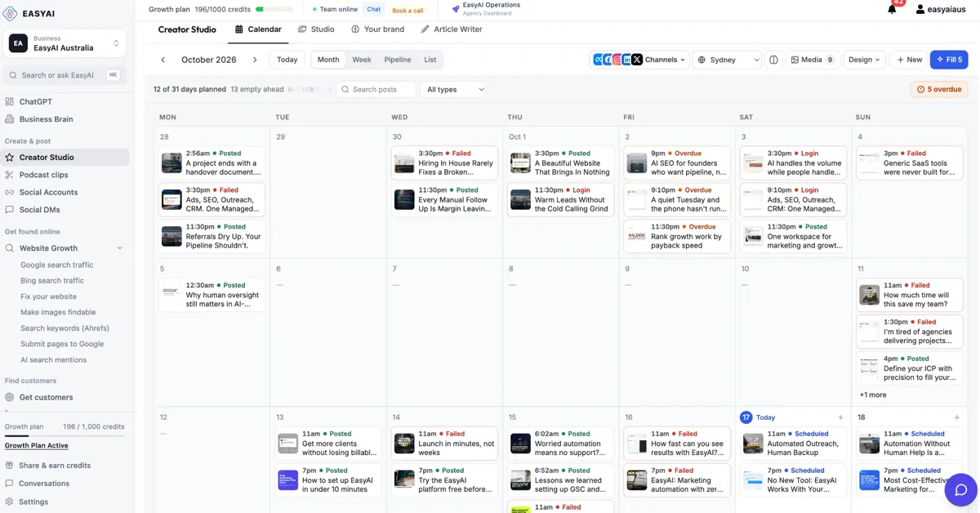Open the Design dropdown

[x=864, y=60]
